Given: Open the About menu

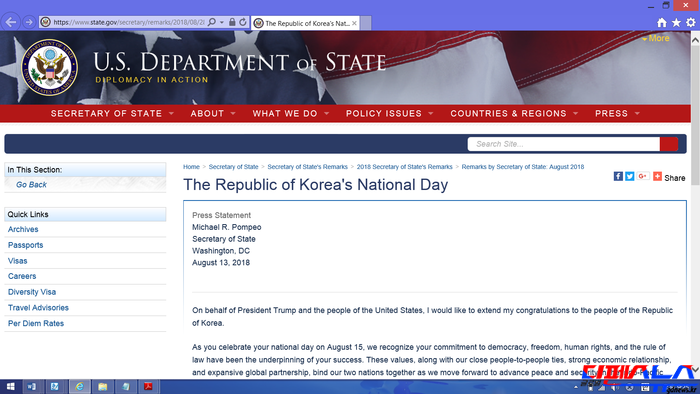Looking at the screenshot, I should pyautogui.click(x=212, y=113).
